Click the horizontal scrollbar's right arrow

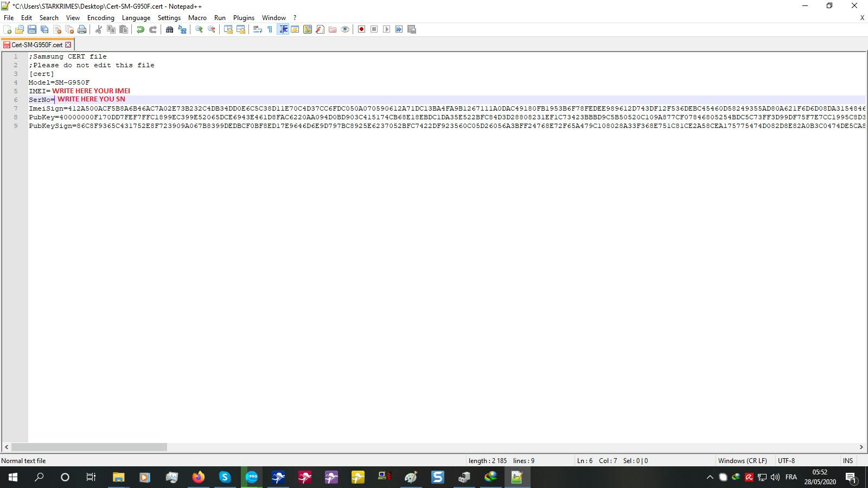click(x=861, y=447)
